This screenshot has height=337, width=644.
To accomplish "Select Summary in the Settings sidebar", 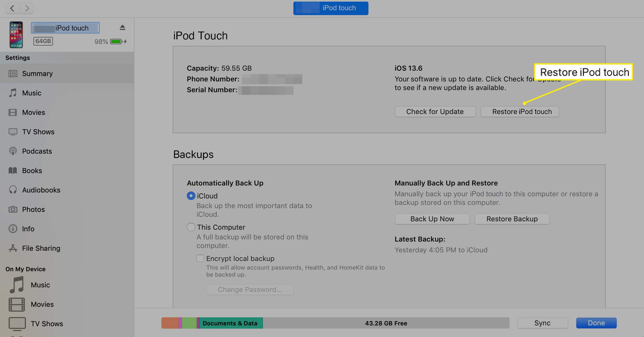I will pyautogui.click(x=37, y=73).
